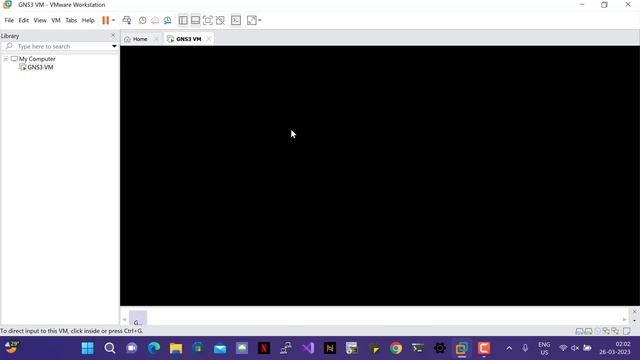Open the library search filter dropdown
Image resolution: width=640 pixels, height=360 pixels.
tap(114, 46)
